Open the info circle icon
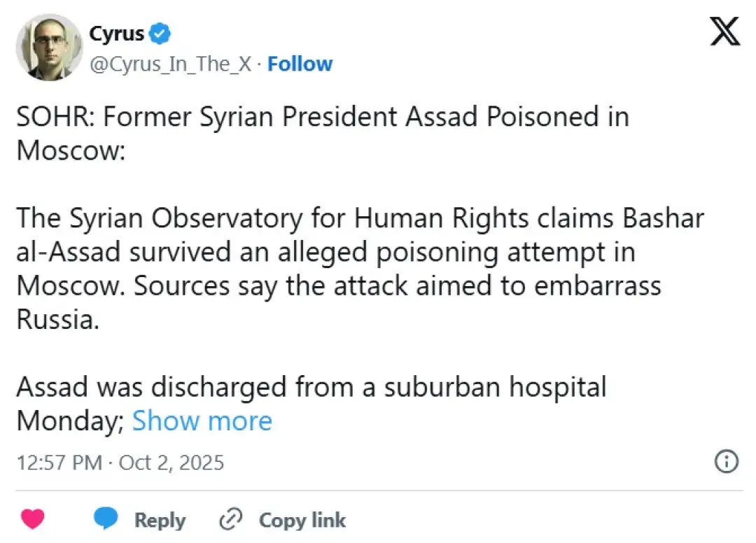 [727, 462]
